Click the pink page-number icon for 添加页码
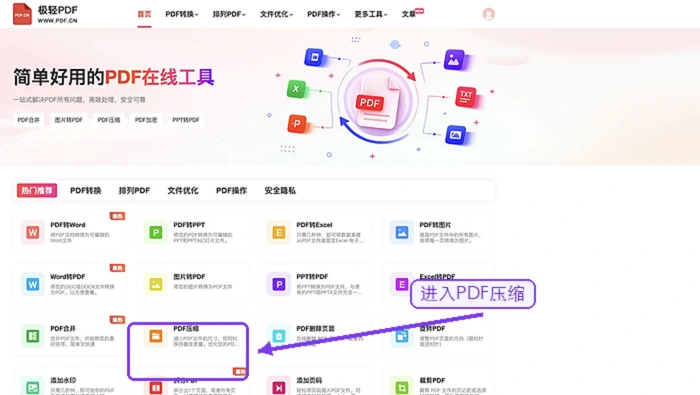The height and width of the screenshot is (395, 700). pyautogui.click(x=279, y=387)
